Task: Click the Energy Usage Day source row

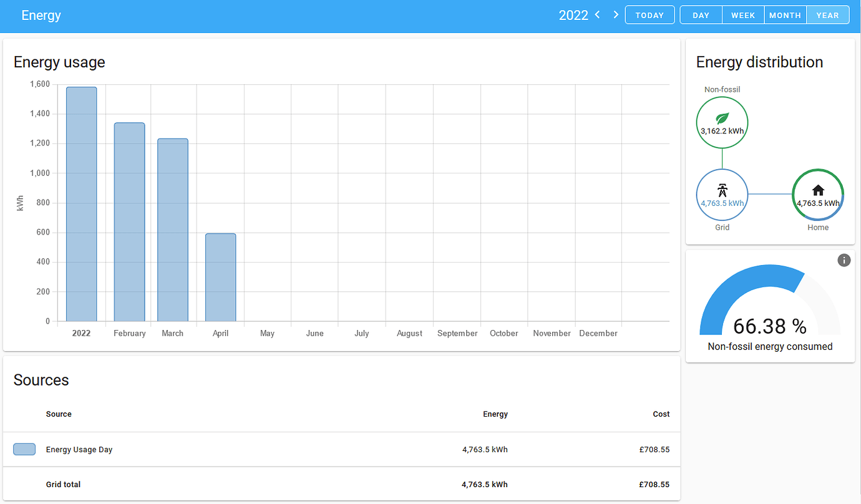Action: [80, 449]
